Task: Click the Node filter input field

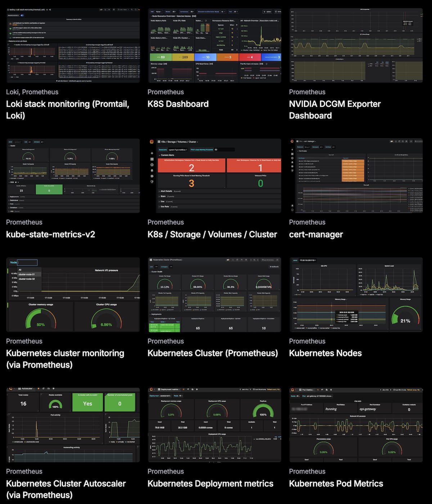Action: click(x=27, y=262)
